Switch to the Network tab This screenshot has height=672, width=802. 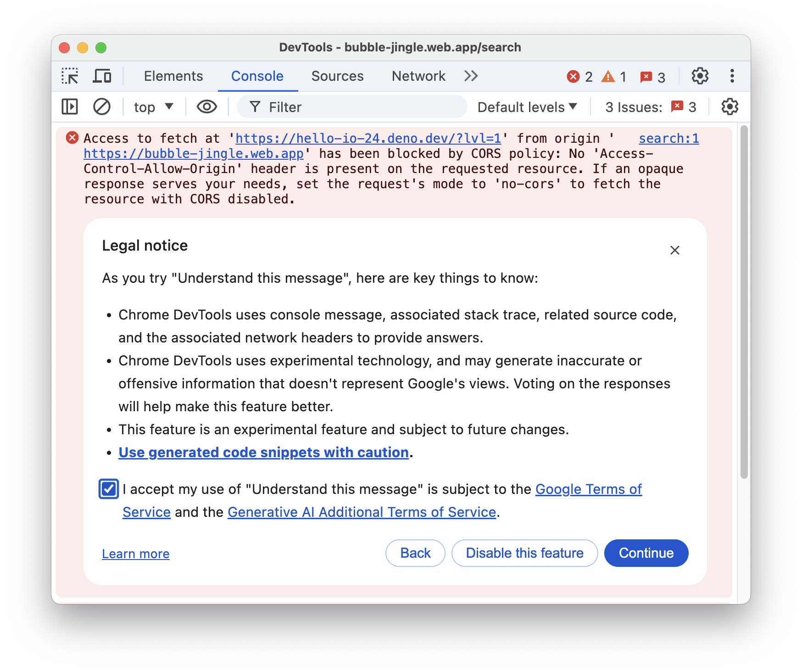coord(418,76)
